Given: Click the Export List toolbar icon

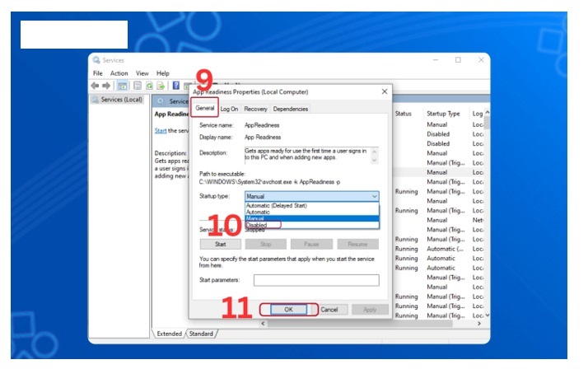Looking at the screenshot, I should pos(161,86).
